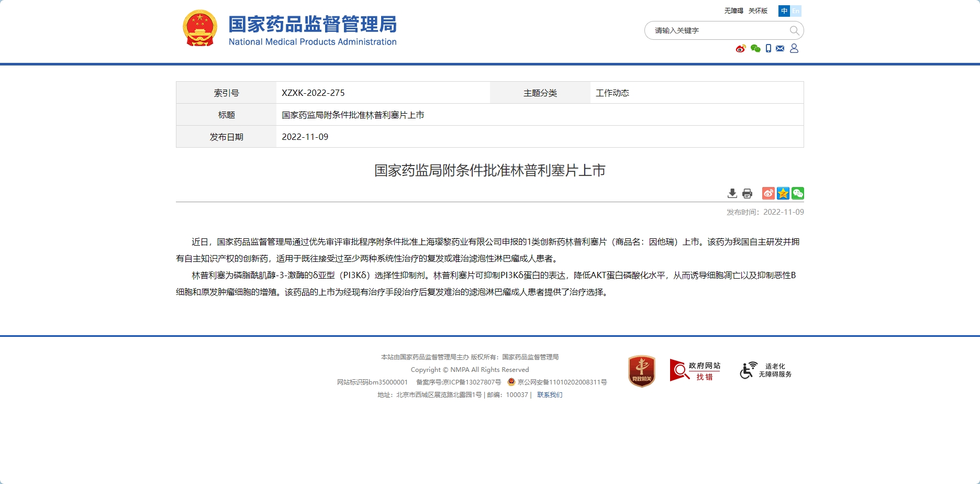
Task: Open 适老化无障碍服务 accessibility icon
Action: pos(766,370)
